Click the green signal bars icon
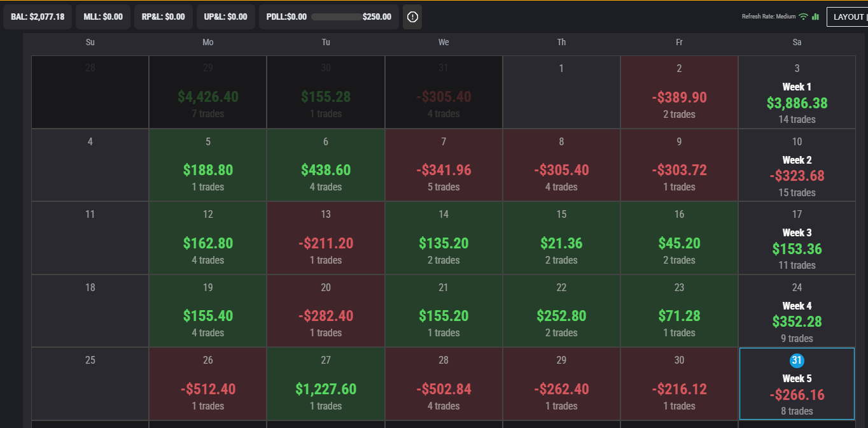868x428 pixels. [x=815, y=17]
